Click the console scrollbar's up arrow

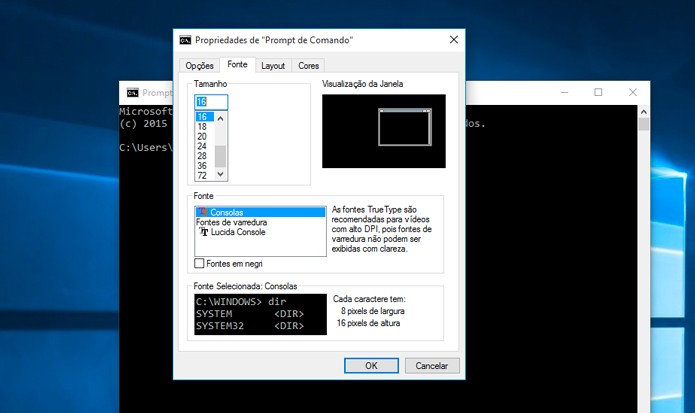pos(644,112)
